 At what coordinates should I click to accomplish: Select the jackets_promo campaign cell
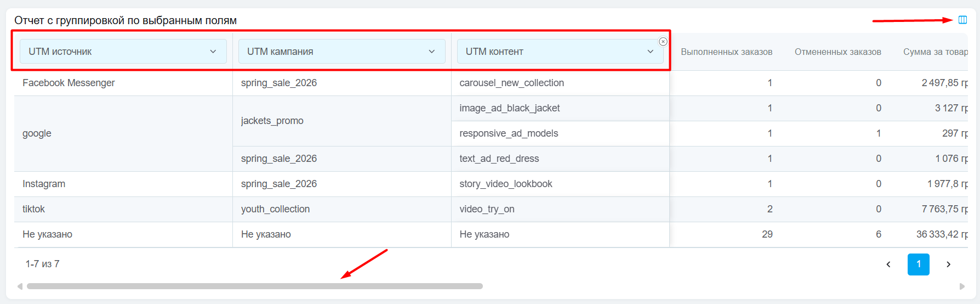272,121
